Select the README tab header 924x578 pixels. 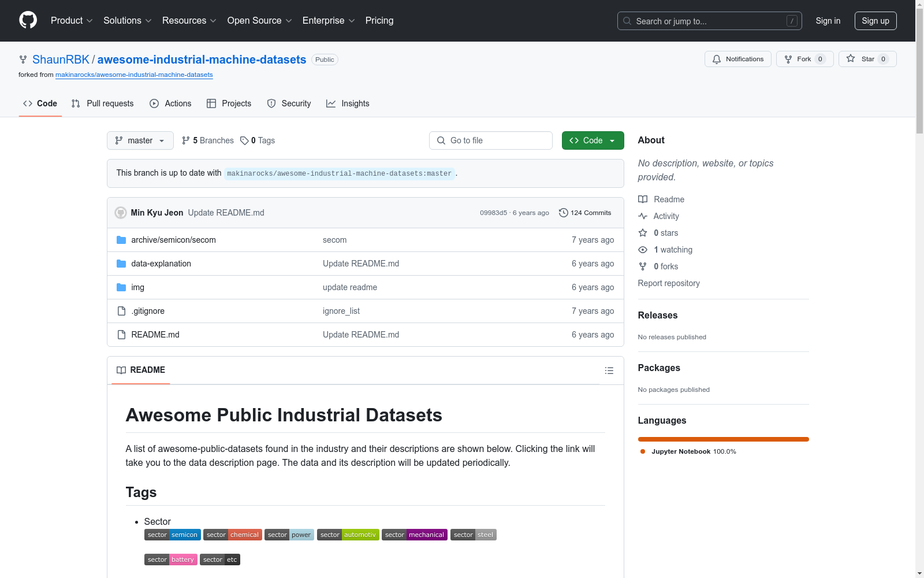coord(141,370)
